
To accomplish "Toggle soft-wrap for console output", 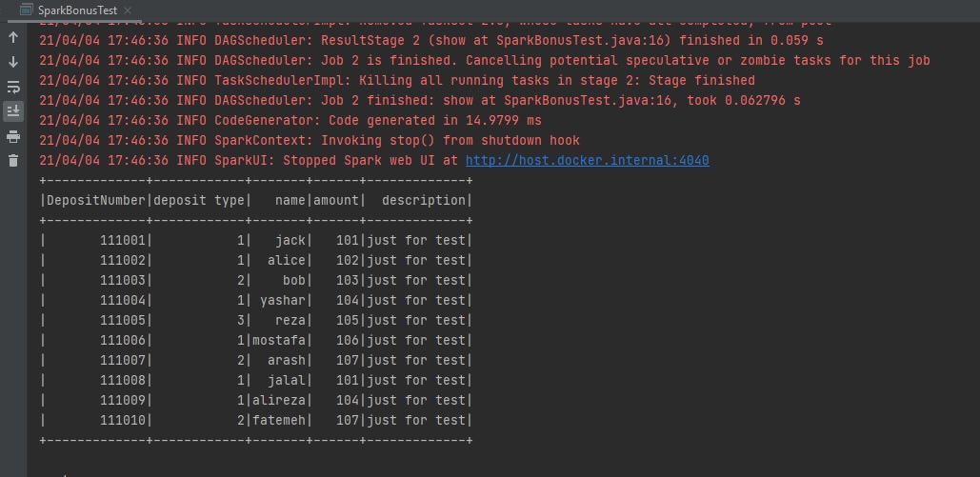I will (13, 87).
